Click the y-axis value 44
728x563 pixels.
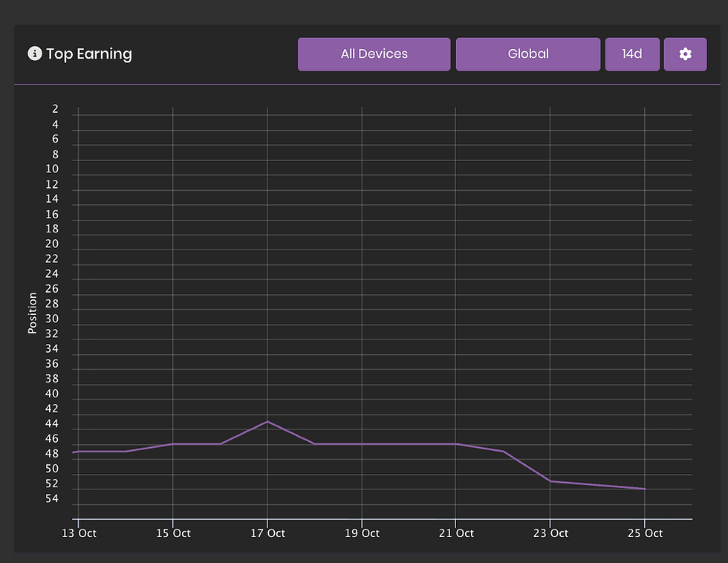[x=52, y=423]
